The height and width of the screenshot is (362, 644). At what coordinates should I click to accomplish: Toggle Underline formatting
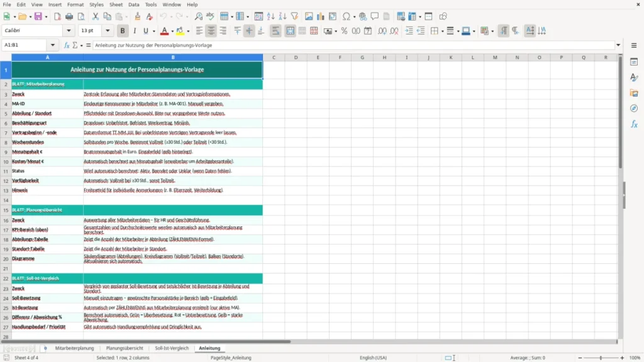click(145, 31)
